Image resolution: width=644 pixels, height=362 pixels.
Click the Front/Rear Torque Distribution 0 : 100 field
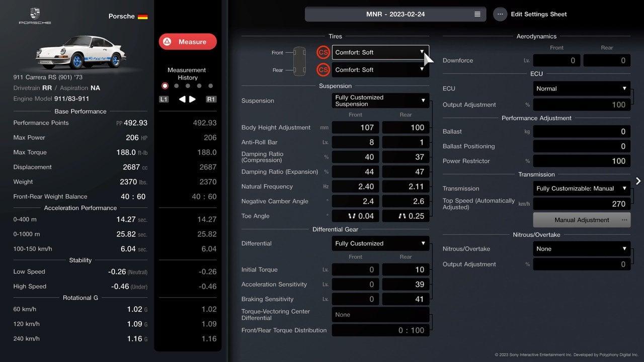(x=380, y=330)
